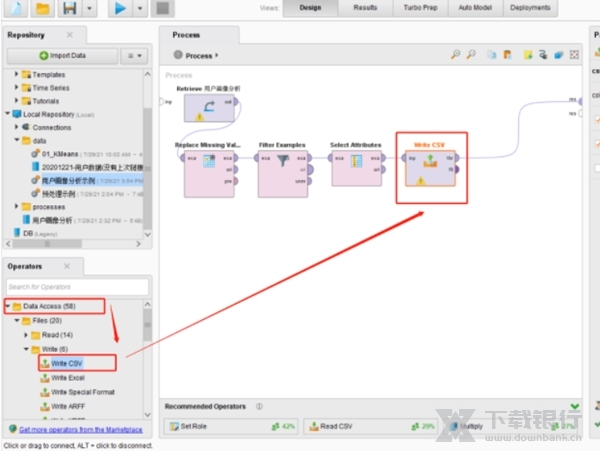Viewport: 600px width, 451px height.
Task: Open the repository options dropdown menu
Action: coord(133,55)
